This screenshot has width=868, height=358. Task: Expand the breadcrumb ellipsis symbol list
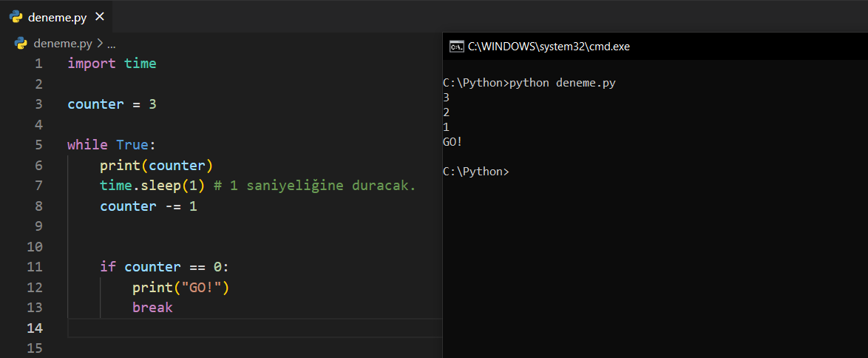point(112,44)
